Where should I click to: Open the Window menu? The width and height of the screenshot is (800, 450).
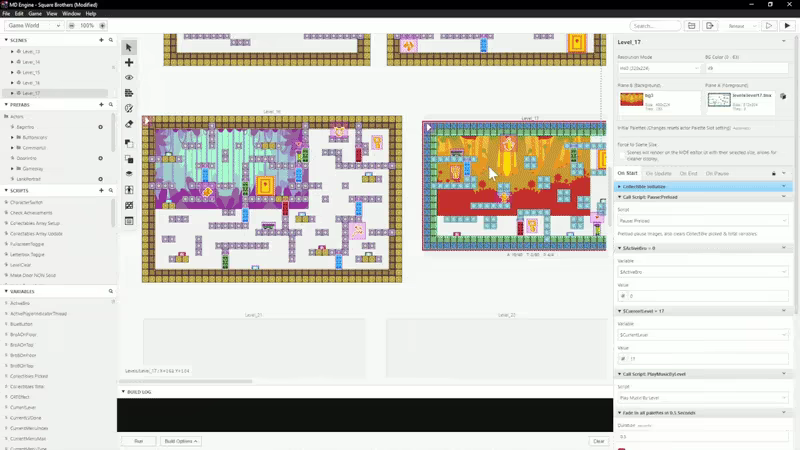click(71, 14)
